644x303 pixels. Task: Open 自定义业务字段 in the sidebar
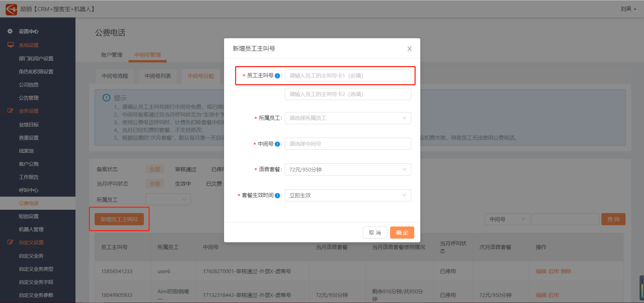36,282
